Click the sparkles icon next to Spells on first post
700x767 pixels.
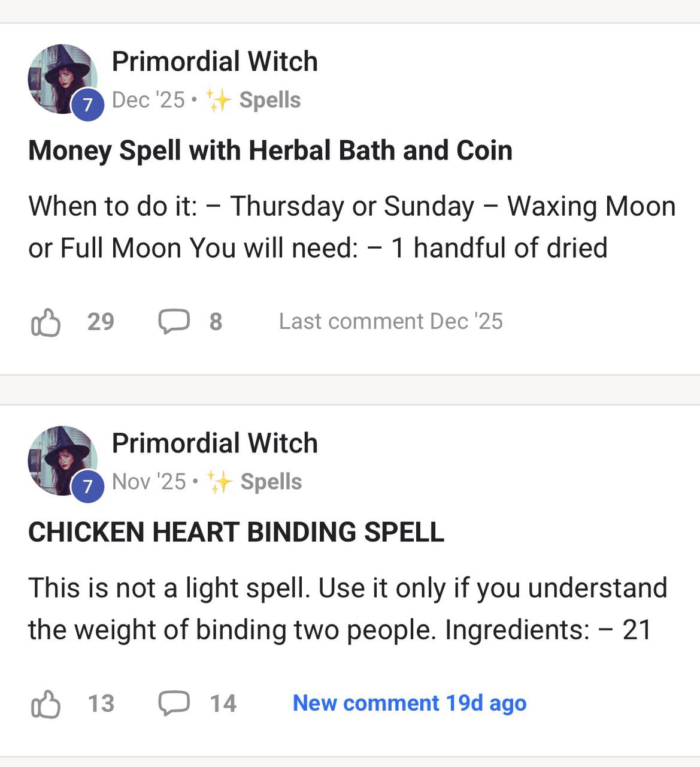point(219,99)
